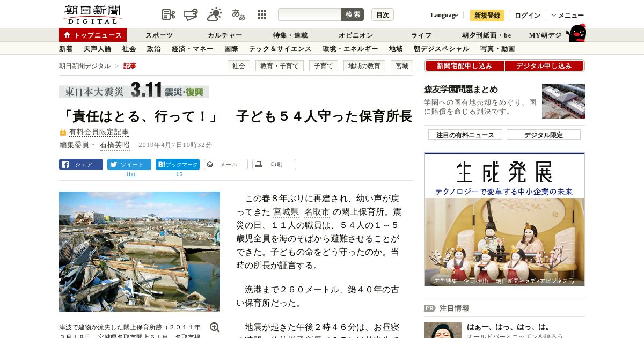Image resolution: width=644 pixels, height=338 pixels.
Task: Click the 3.11 震災・復興 banner
Action: 134,90
